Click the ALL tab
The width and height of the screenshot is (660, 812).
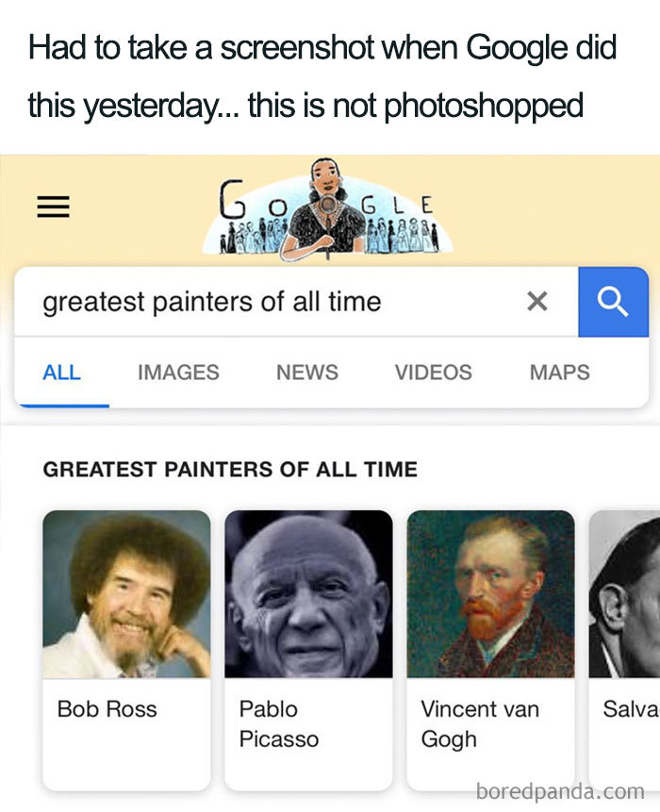[x=60, y=372]
